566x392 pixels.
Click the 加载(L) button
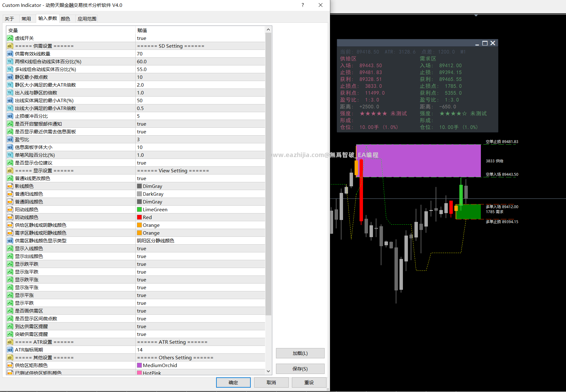(300, 353)
